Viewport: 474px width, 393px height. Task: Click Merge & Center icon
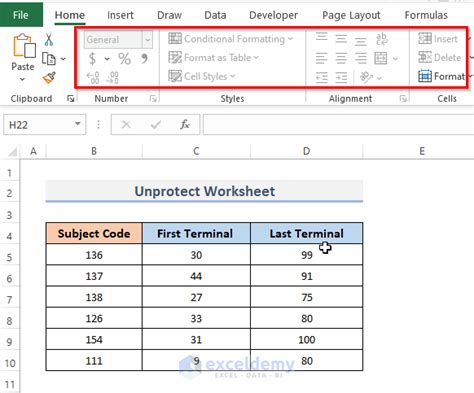click(381, 58)
